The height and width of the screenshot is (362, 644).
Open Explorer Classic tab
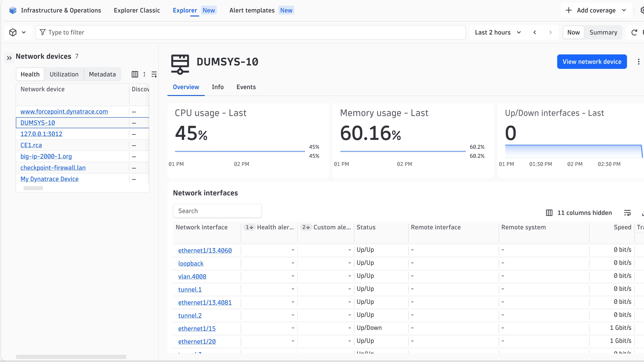coord(137,10)
